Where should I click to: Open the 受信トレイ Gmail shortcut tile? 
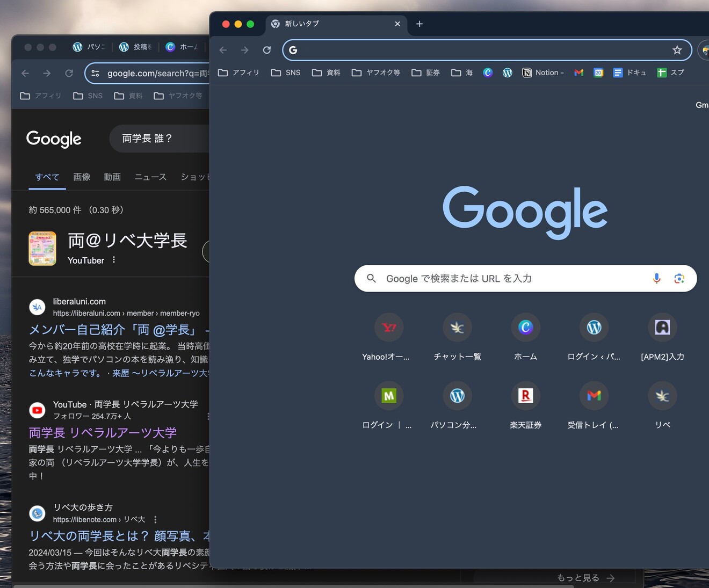click(x=594, y=405)
